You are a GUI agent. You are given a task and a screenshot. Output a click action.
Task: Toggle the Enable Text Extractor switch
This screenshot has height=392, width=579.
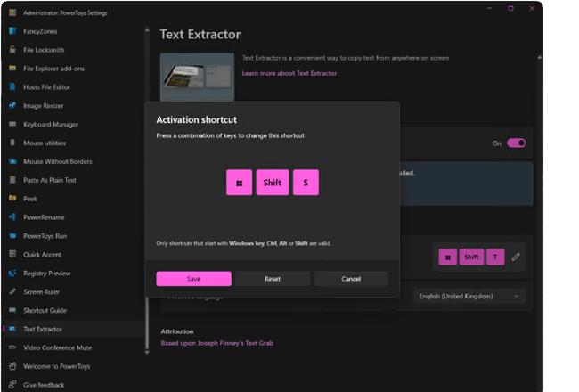[516, 143]
